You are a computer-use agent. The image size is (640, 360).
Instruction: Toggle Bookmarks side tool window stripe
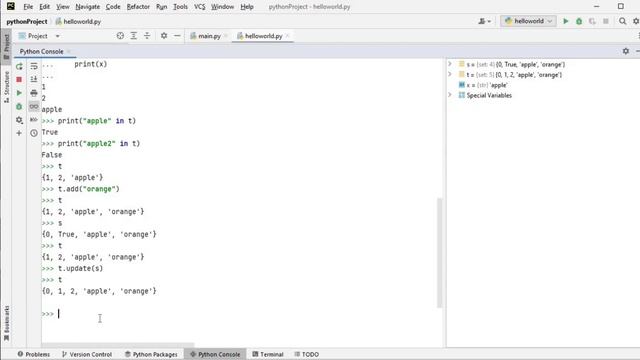[6, 323]
